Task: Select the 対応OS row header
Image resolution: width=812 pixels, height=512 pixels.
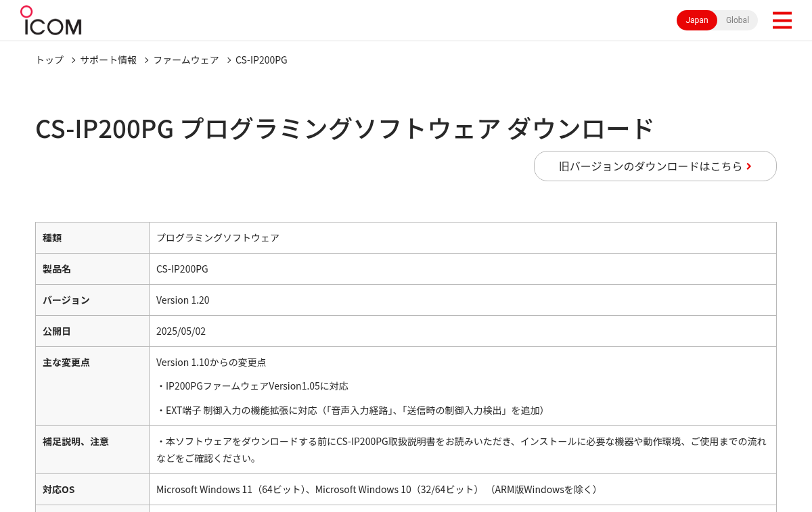Action: [x=93, y=490]
